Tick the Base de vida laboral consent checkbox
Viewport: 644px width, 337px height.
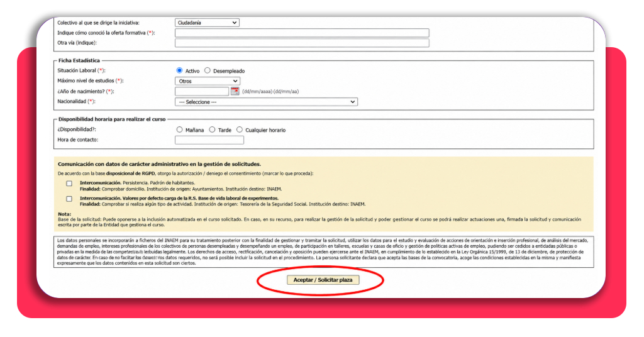69,199
